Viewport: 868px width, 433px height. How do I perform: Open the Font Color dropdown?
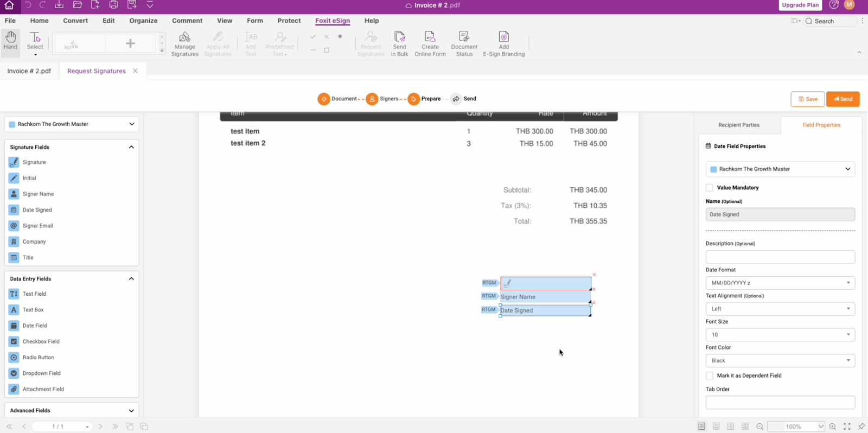point(780,361)
